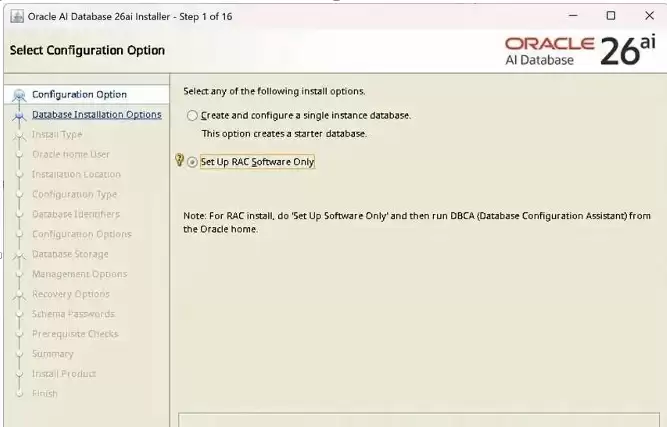
Task: Click the Oracle AI Database 26ai logo
Action: (580, 51)
